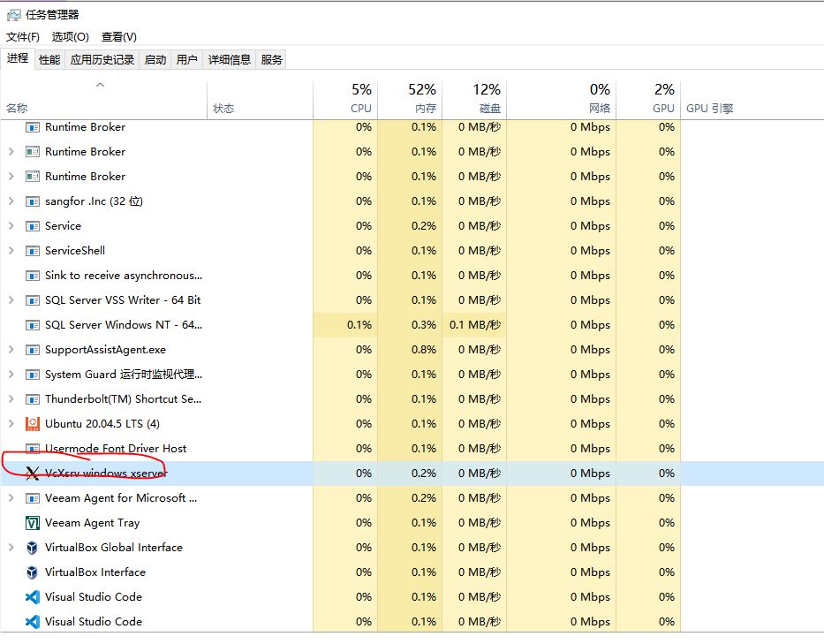Click the VirtualBox Global Interface cube icon
Image resolution: width=824 pixels, height=644 pixels.
click(33, 548)
